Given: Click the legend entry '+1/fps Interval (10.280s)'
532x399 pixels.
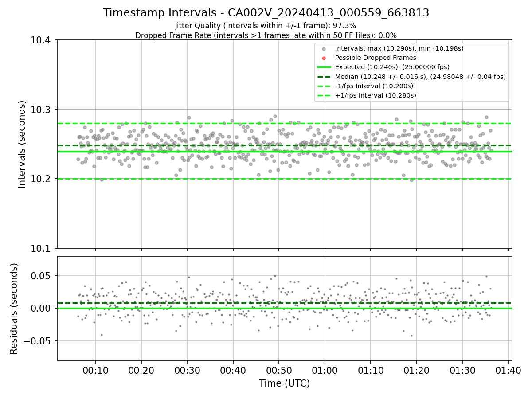Looking at the screenshot, I should pyautogui.click(x=376, y=95).
